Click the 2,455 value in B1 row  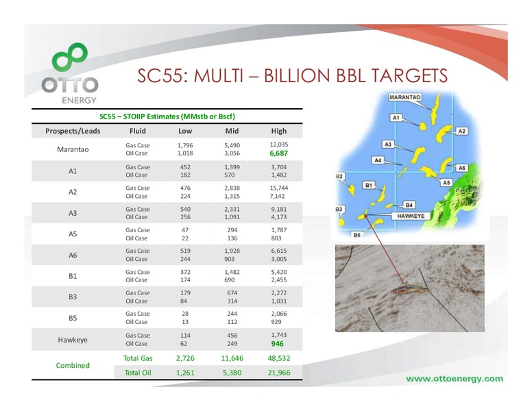click(278, 280)
